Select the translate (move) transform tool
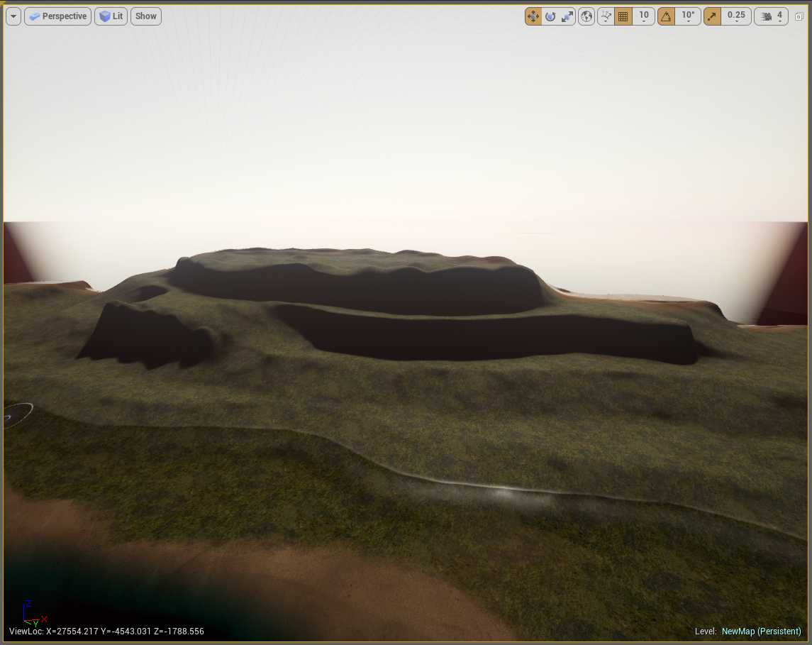812x645 pixels. point(533,16)
